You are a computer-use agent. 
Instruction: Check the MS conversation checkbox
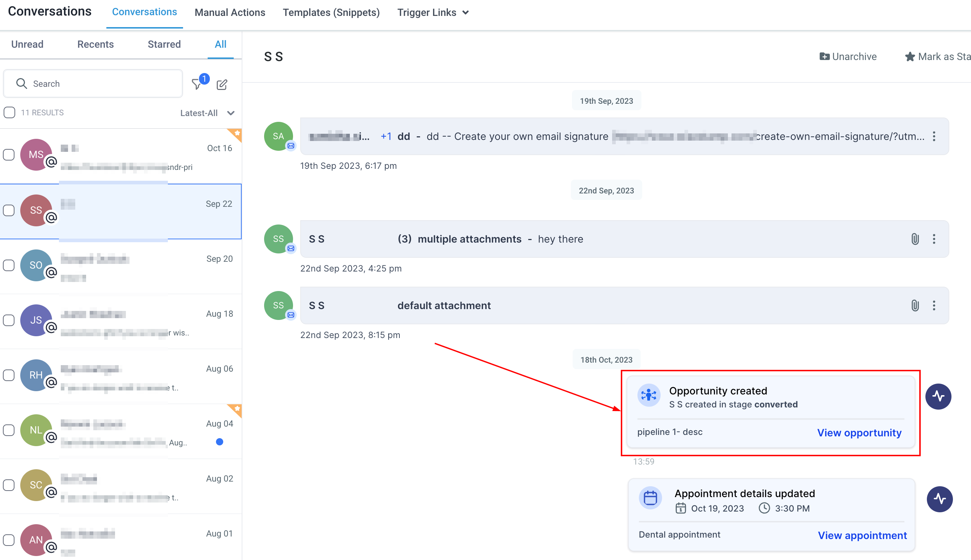tap(9, 155)
